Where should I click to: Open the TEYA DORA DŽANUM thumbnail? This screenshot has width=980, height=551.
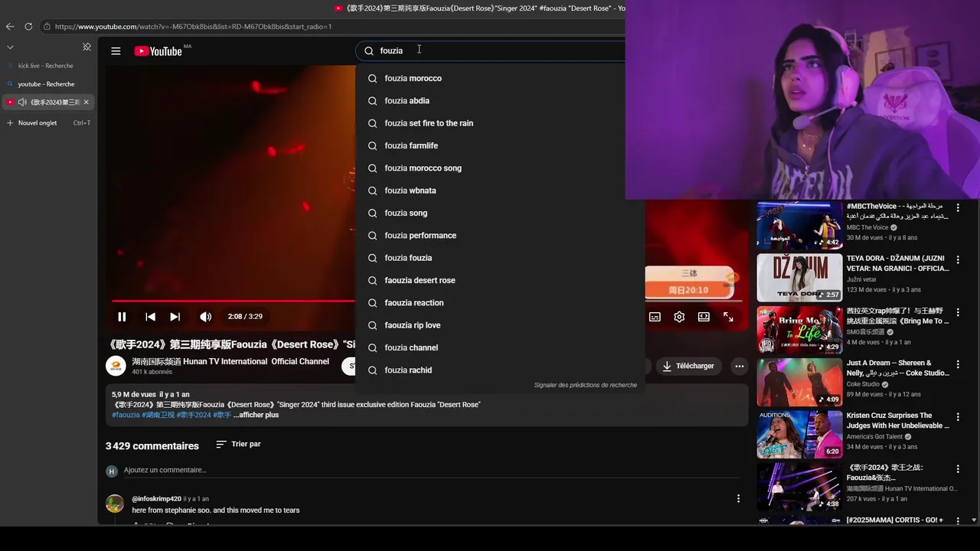coord(799,277)
